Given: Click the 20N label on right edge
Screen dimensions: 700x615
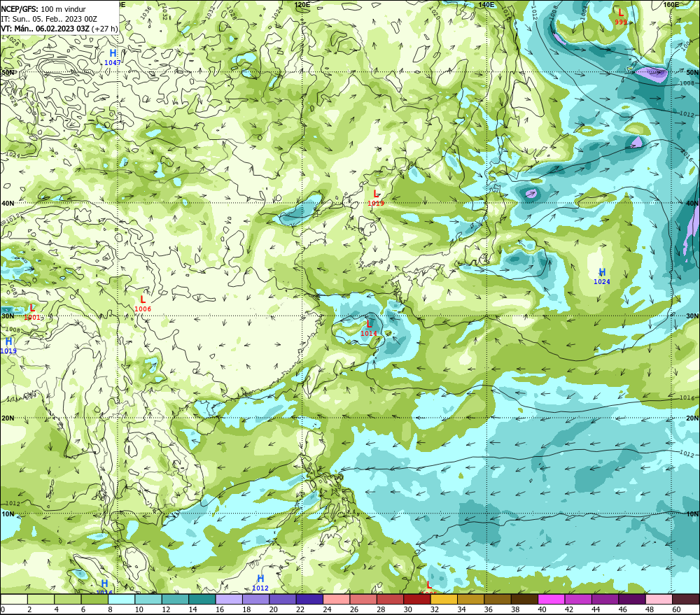Looking at the screenshot, I should click(692, 418).
